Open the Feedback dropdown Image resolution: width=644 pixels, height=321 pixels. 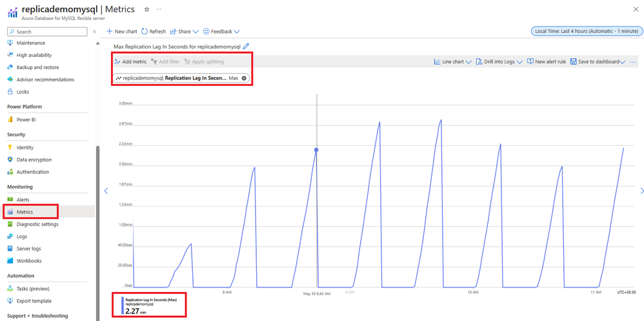click(x=222, y=32)
